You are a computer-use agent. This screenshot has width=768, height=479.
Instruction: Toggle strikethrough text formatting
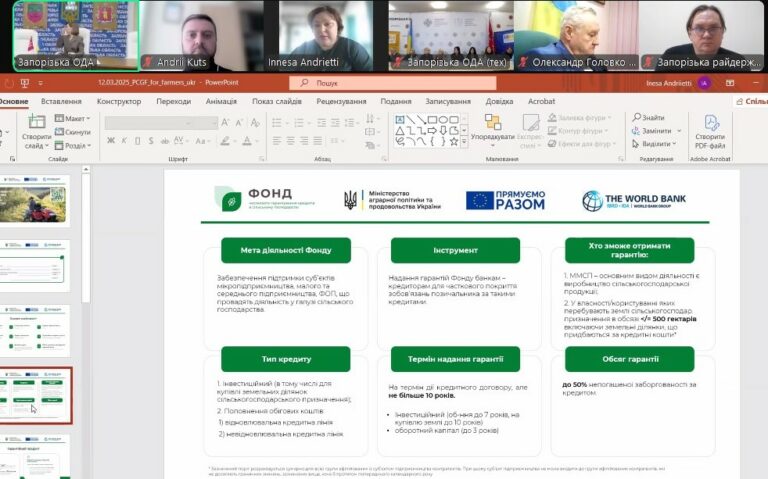coord(167,141)
